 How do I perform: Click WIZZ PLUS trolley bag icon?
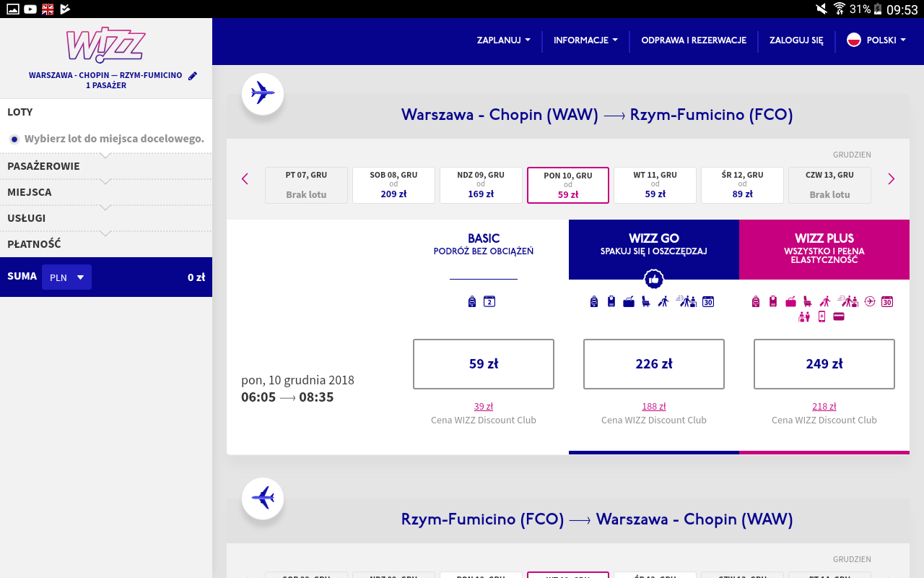(773, 301)
